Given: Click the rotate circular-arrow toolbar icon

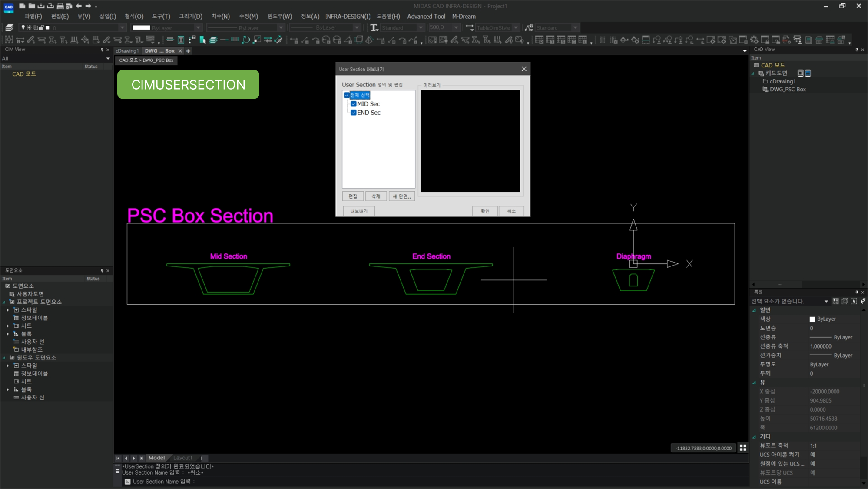Looking at the screenshot, I should pos(246,40).
